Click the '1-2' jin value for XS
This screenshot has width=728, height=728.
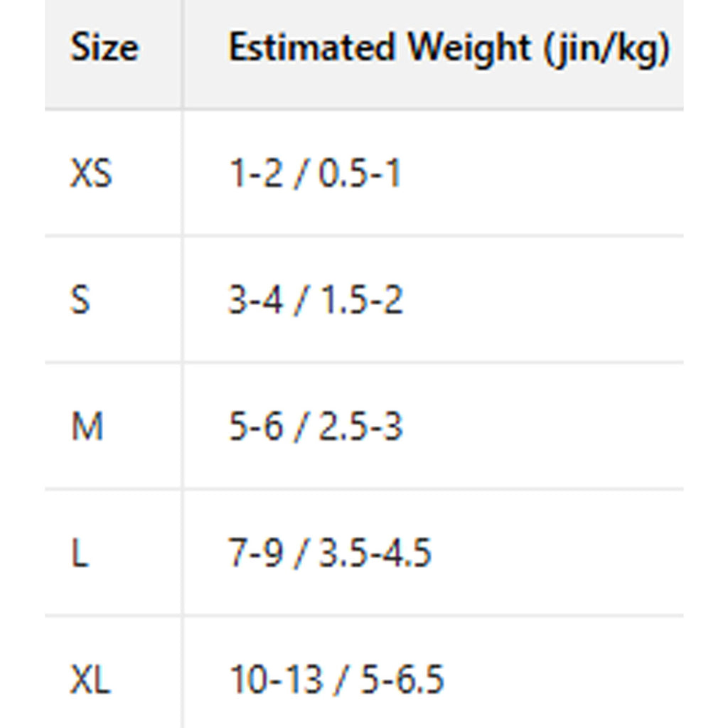[x=256, y=173]
